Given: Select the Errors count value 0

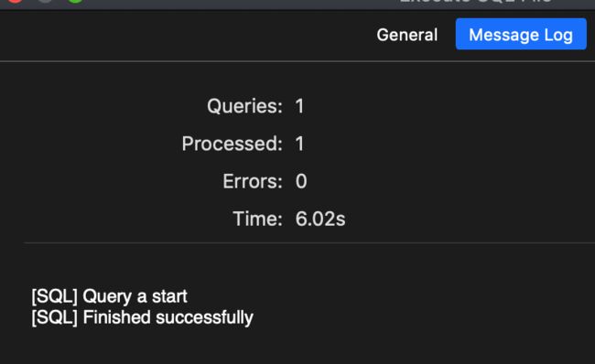Looking at the screenshot, I should tap(301, 181).
